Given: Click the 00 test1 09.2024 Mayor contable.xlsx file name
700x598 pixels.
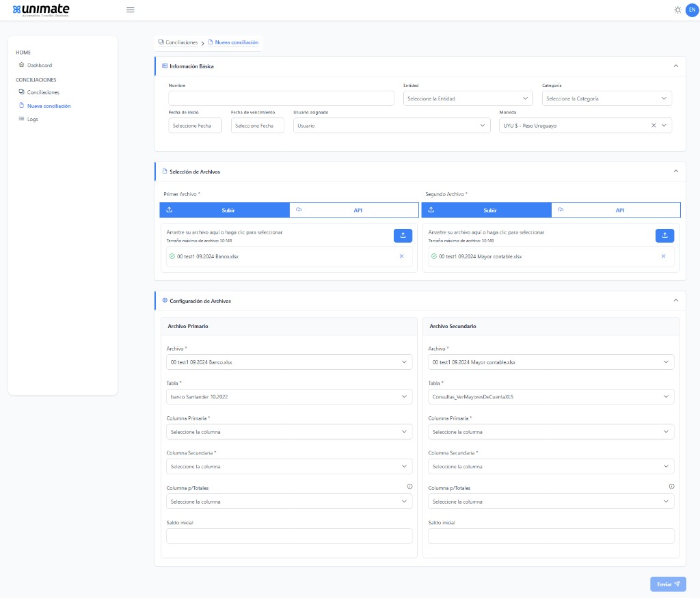Looking at the screenshot, I should [x=481, y=256].
